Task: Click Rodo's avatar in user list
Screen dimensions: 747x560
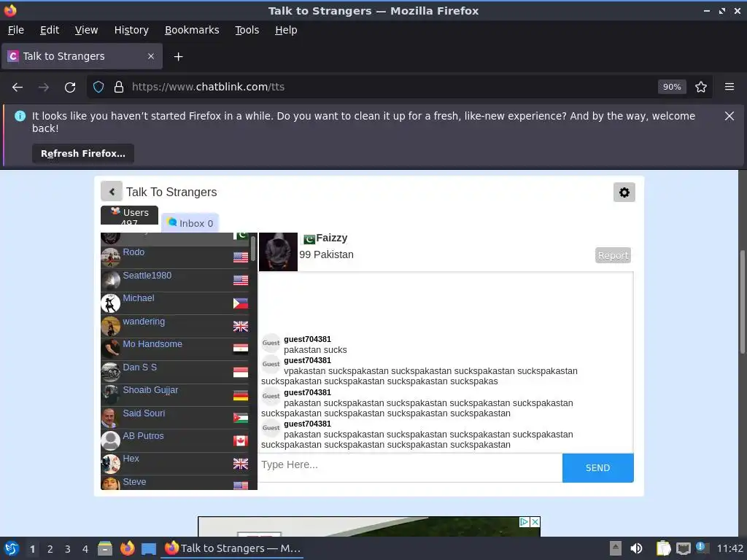Action: (x=111, y=257)
